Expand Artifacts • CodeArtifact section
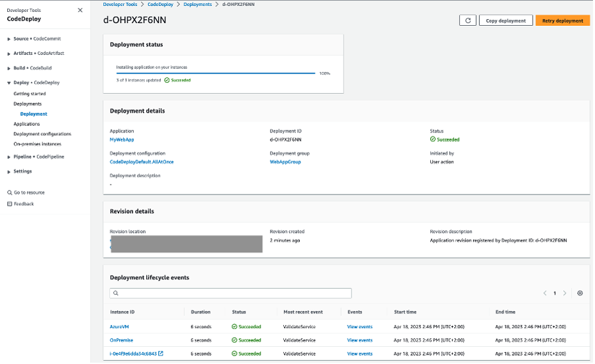Screen dimensions: 595x364 [9, 54]
